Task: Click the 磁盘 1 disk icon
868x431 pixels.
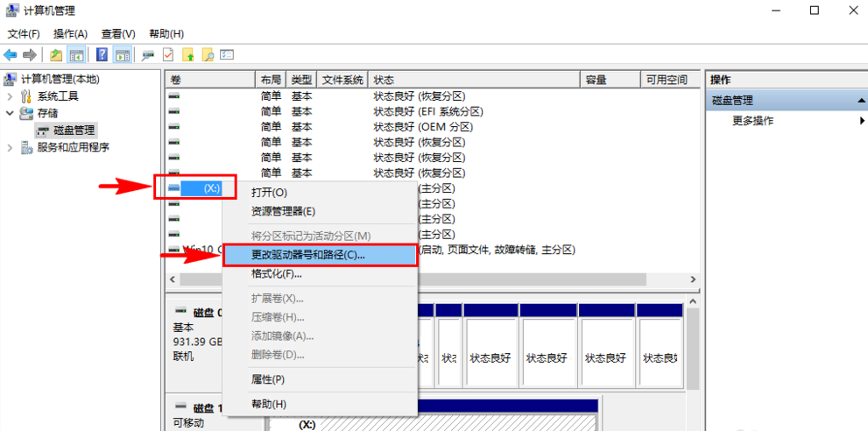Action: 180,407
